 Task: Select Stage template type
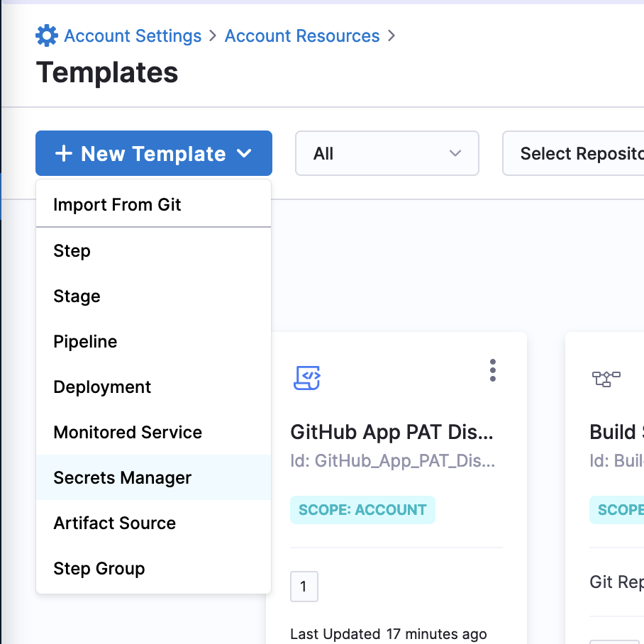77,296
